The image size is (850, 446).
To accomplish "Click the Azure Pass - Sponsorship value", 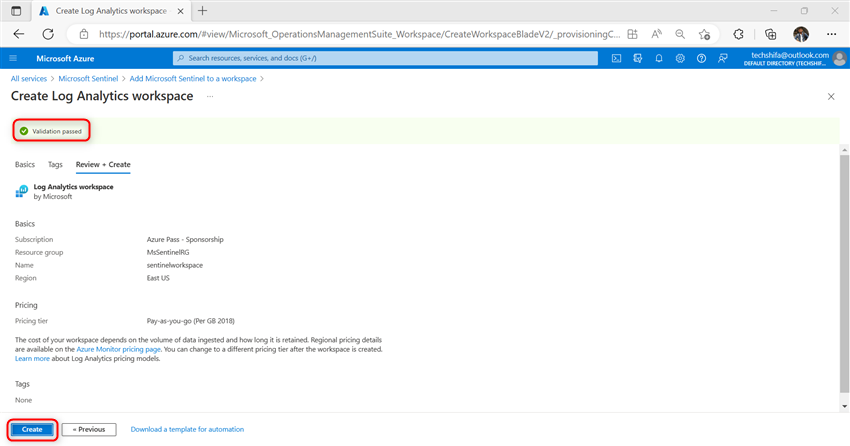I will [185, 239].
